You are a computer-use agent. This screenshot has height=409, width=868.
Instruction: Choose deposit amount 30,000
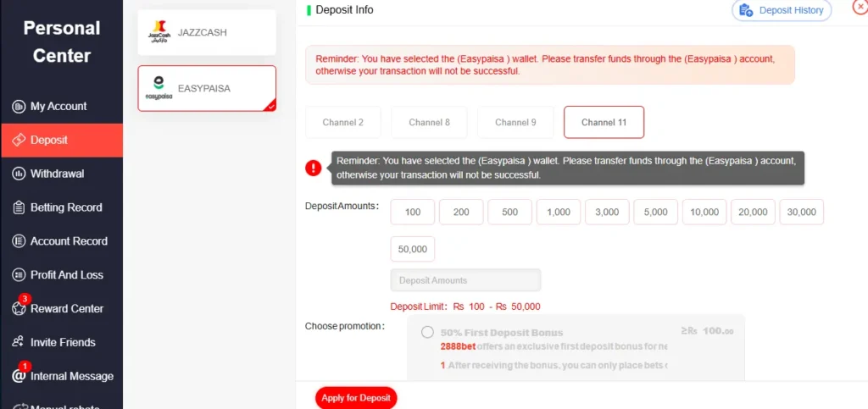coord(802,213)
